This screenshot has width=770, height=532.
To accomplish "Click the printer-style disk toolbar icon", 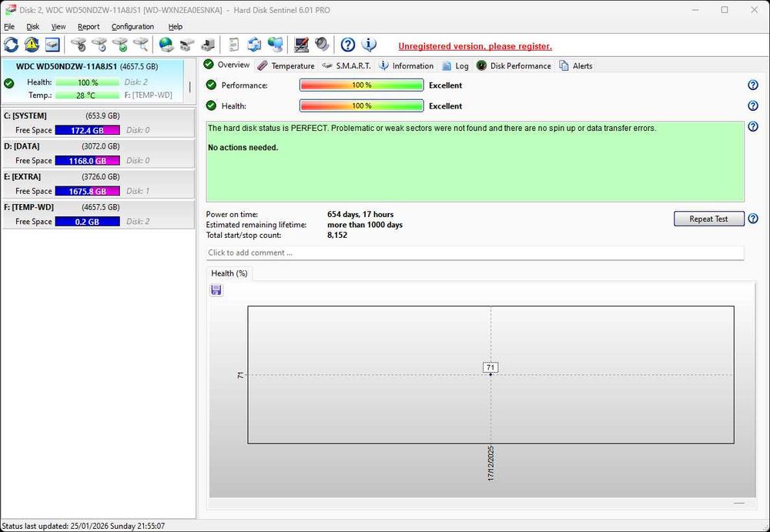I will point(186,45).
